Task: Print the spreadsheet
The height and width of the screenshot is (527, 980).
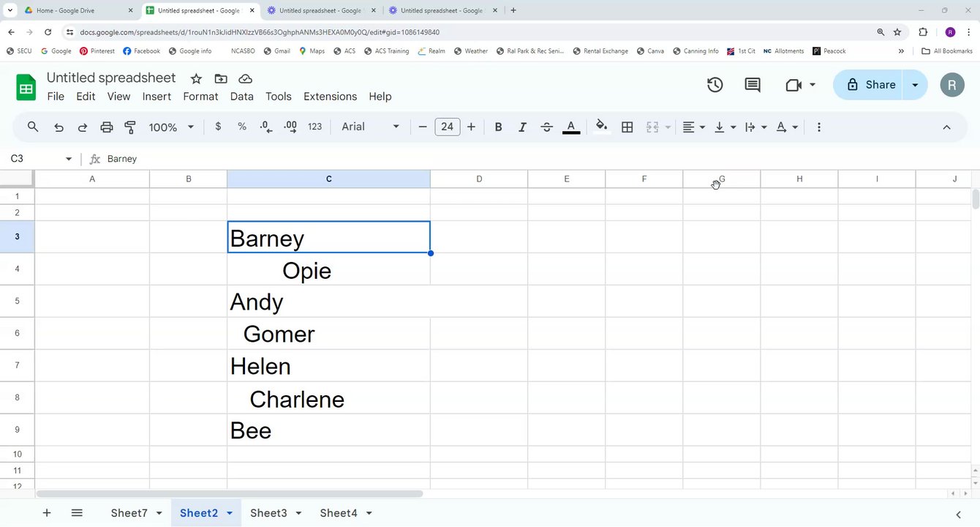Action: [x=107, y=127]
